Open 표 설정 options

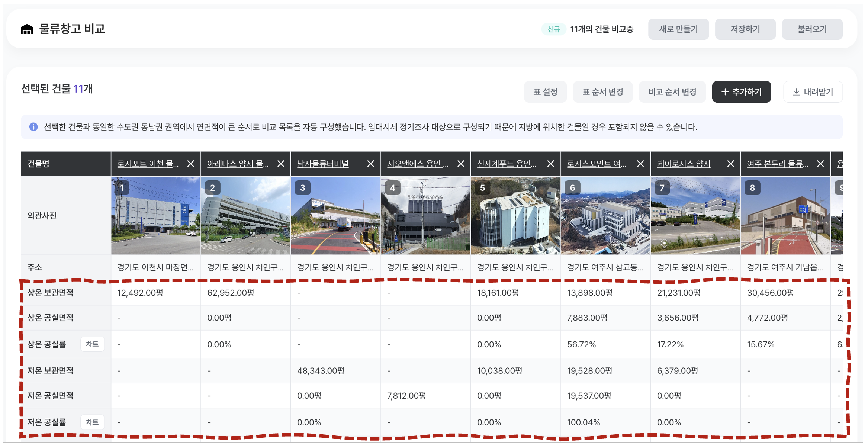pyautogui.click(x=545, y=92)
